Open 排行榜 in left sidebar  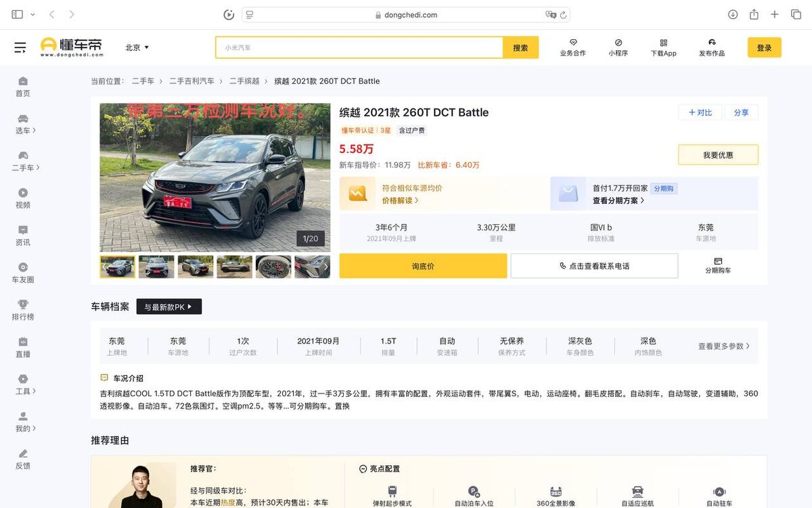pyautogui.click(x=23, y=310)
